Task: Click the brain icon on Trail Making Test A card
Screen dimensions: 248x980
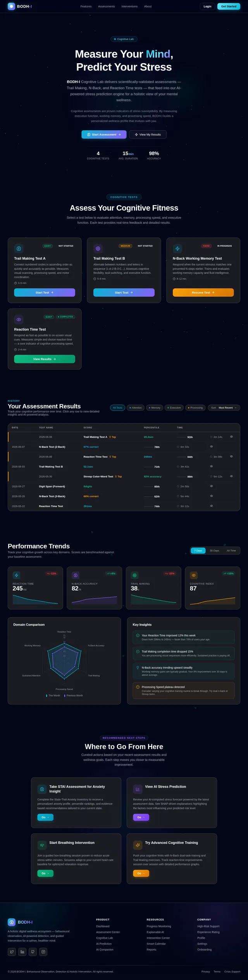Action: 19,248
